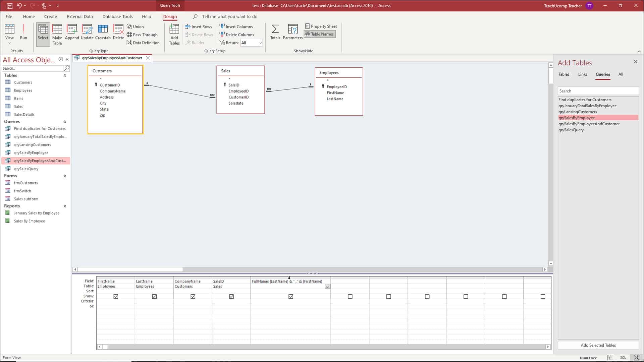The image size is (644, 362).
Task: Collapse the ribbon with the chevron
Action: tap(639, 51)
